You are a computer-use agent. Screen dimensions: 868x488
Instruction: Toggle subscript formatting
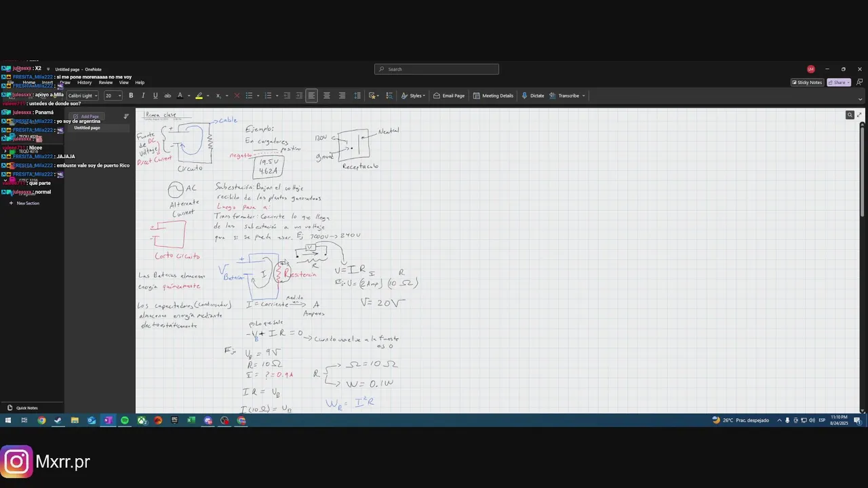click(218, 96)
